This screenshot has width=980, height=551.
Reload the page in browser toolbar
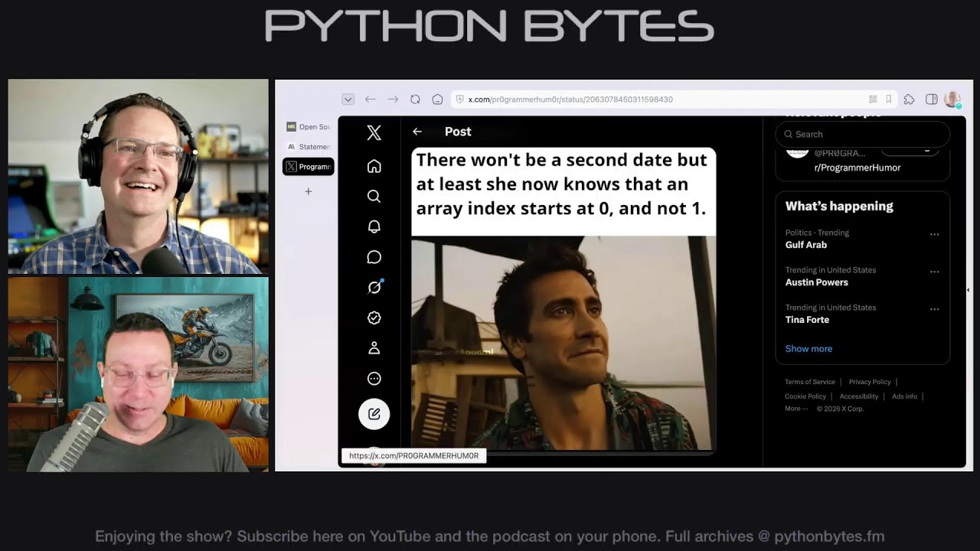[415, 99]
